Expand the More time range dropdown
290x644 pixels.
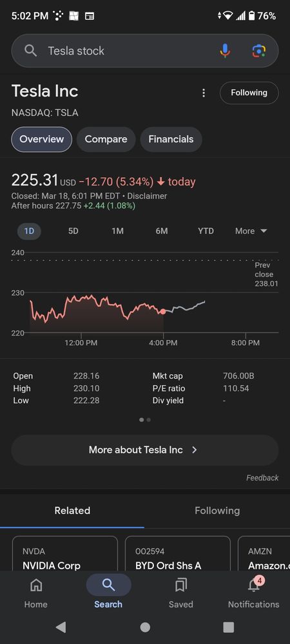click(x=251, y=231)
